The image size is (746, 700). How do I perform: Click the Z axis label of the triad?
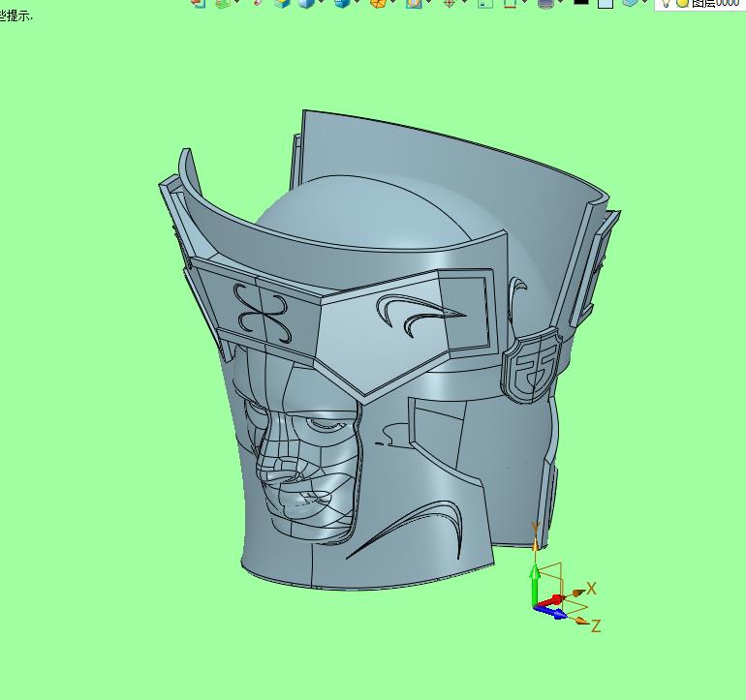(x=596, y=625)
